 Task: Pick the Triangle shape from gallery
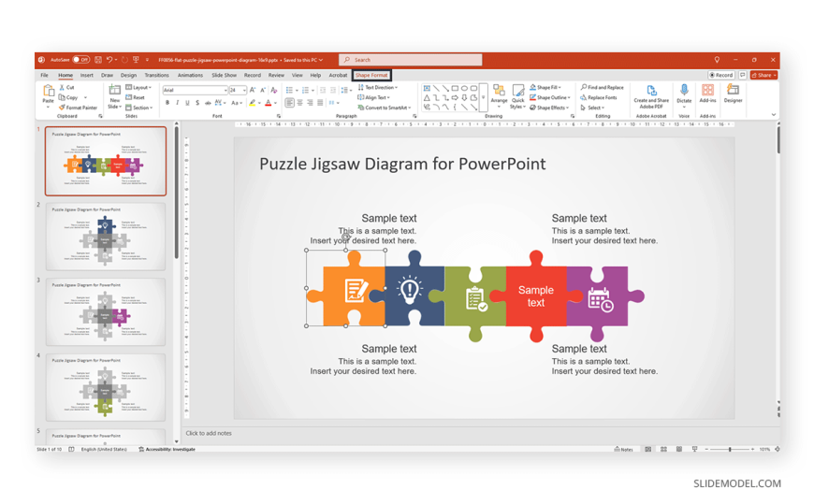tap(427, 97)
